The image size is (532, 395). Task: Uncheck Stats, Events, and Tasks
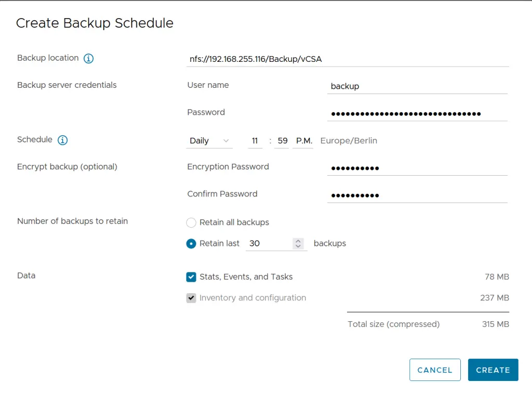pyautogui.click(x=191, y=276)
